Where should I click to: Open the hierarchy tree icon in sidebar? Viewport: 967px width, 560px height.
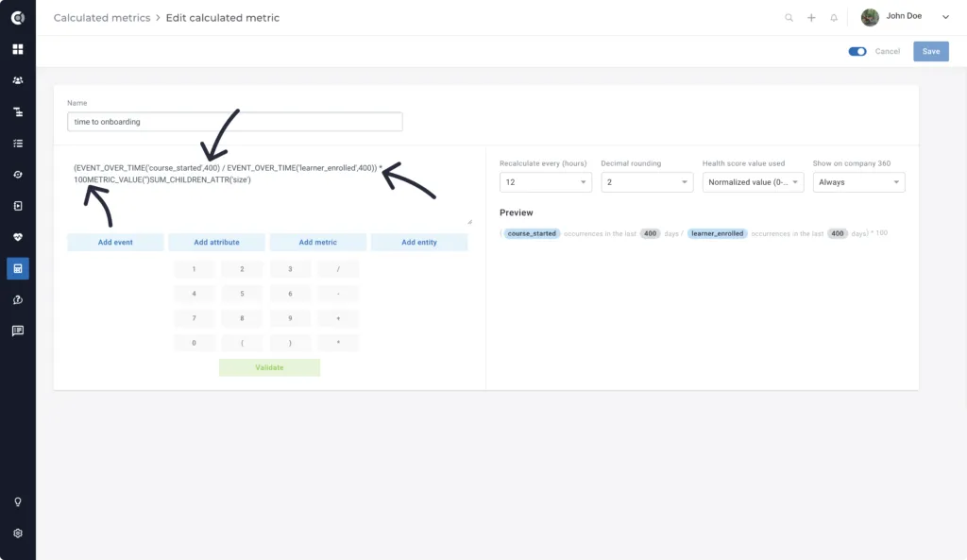[17, 112]
